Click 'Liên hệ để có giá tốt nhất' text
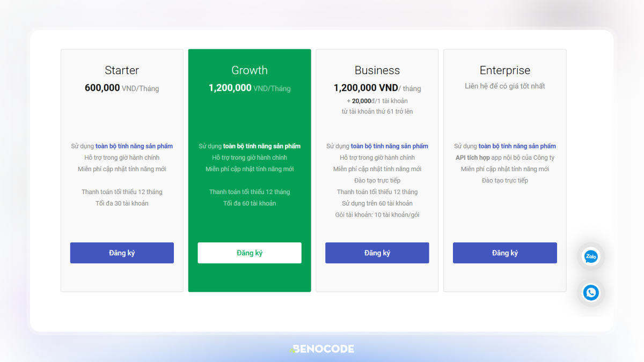The image size is (644, 362). 505,86
